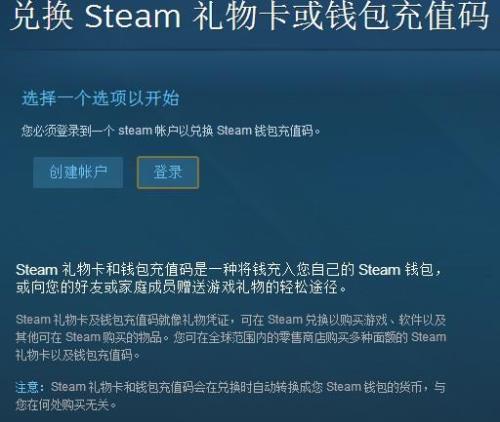The width and height of the screenshot is (500, 422).
Task: Click the phrase 钱包充值码 in the large title
Action: 407,16
